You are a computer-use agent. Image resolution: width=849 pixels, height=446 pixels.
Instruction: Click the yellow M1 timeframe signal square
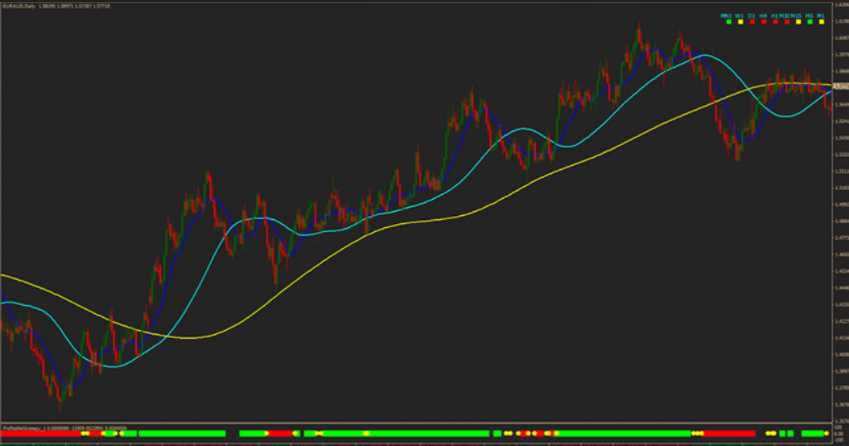821,22
